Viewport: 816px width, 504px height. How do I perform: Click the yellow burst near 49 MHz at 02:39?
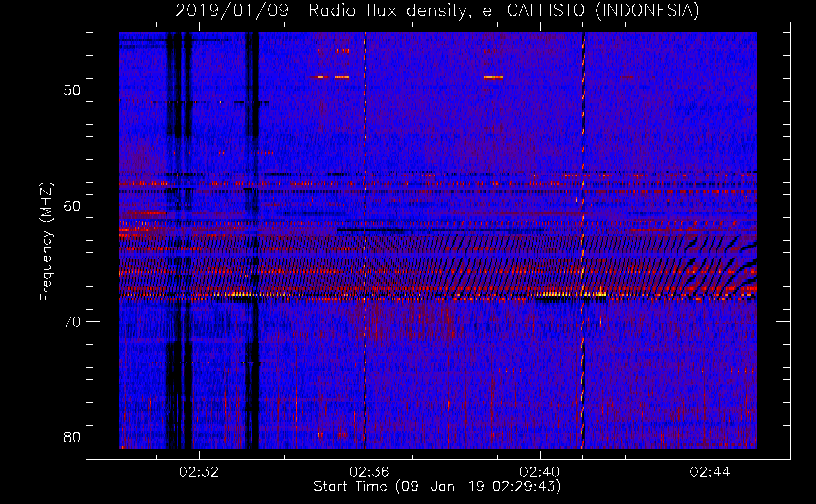point(493,77)
